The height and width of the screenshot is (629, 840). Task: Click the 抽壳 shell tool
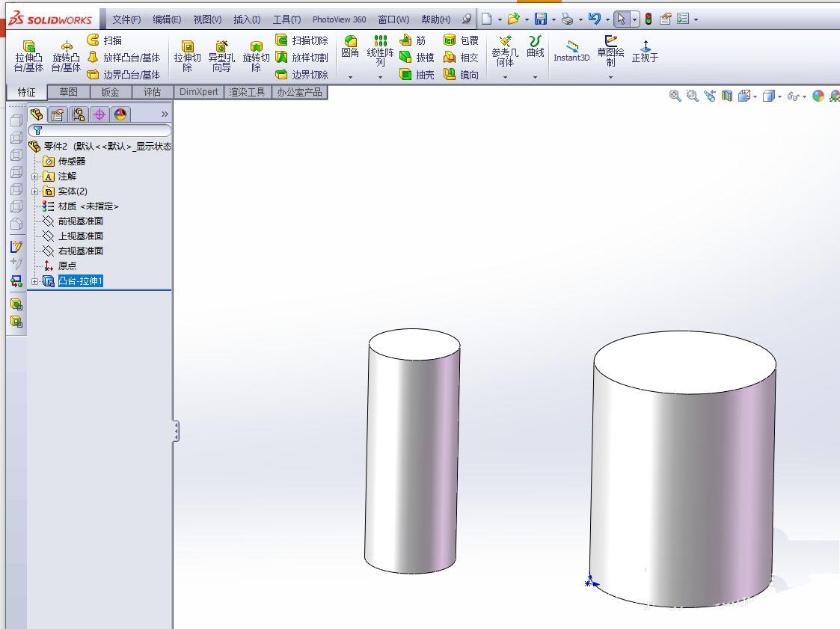point(417,75)
